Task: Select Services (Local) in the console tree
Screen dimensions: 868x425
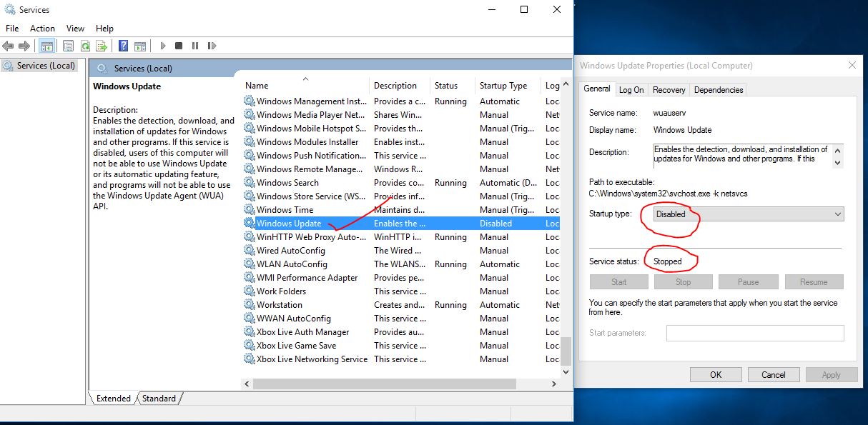Action: [x=46, y=66]
